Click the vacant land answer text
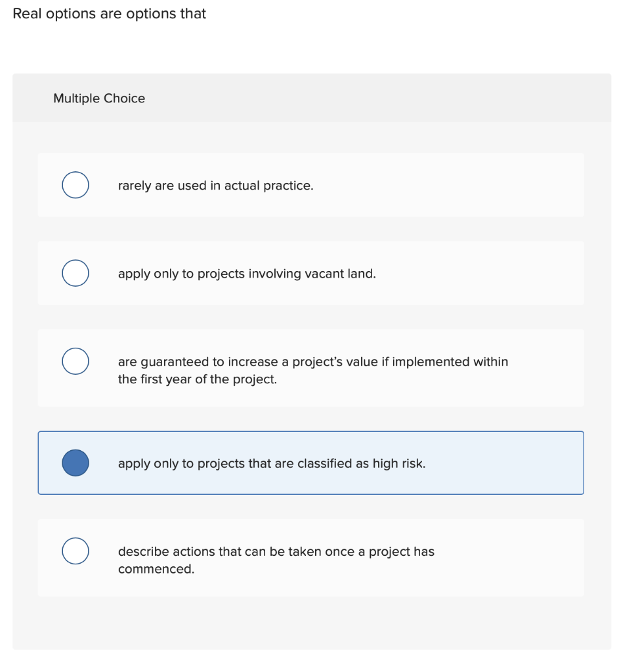 (246, 274)
